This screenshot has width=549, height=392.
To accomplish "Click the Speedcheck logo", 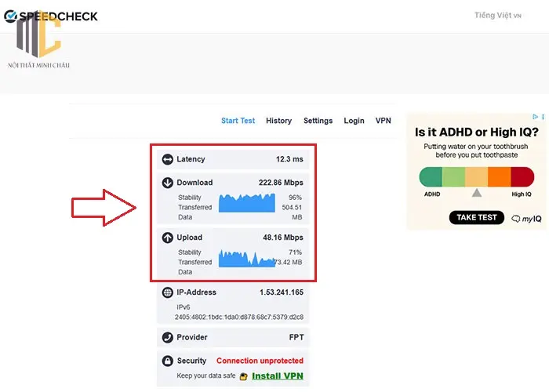I will tap(51, 16).
